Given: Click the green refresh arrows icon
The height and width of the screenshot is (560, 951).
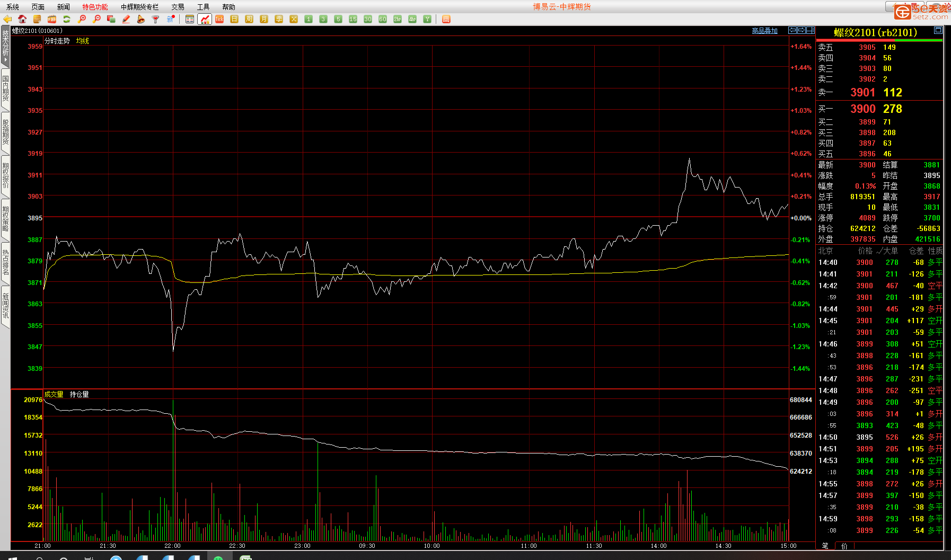Looking at the screenshot, I should (67, 19).
